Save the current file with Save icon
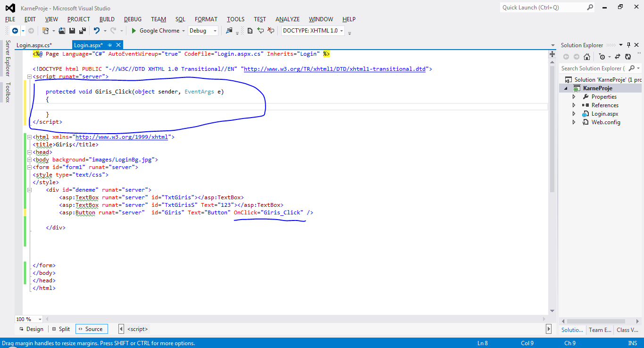The image size is (644, 348). [72, 31]
